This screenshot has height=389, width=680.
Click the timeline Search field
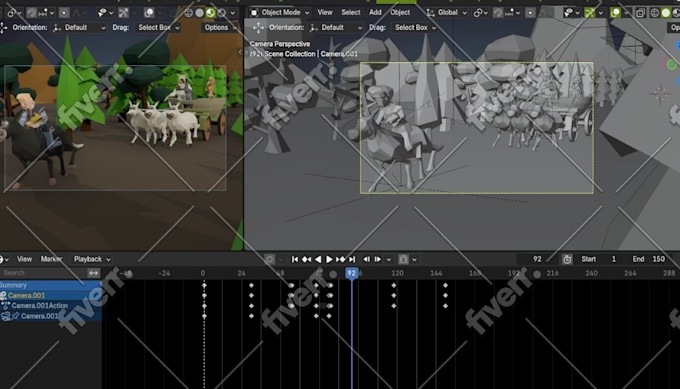(43, 273)
